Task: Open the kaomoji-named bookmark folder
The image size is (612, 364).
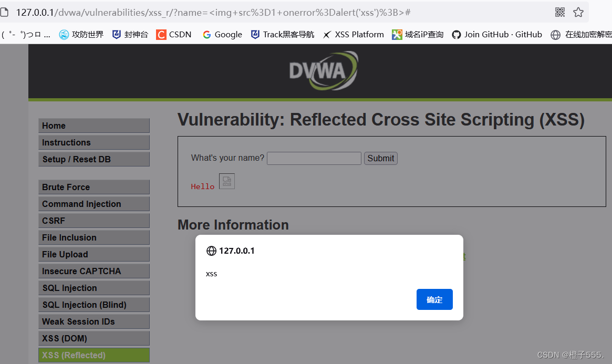Action: [x=26, y=34]
